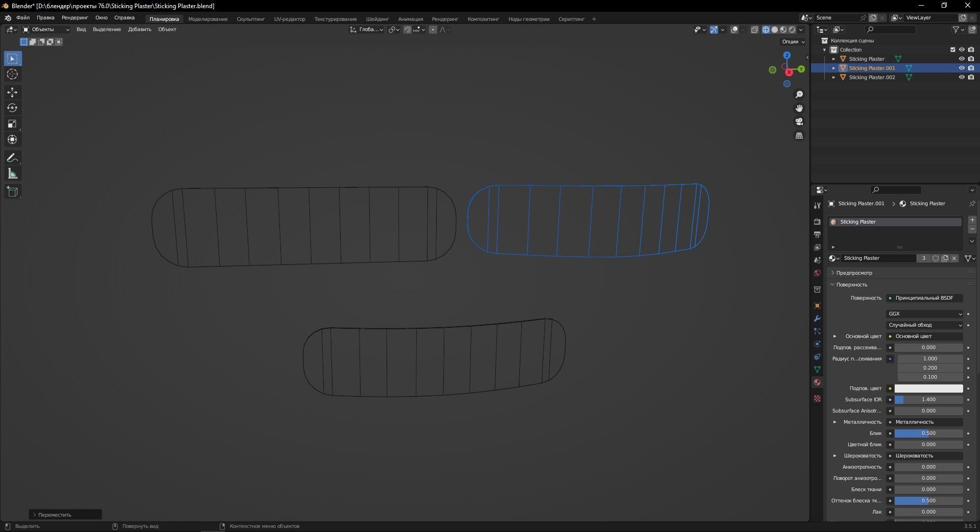The image size is (980, 532).
Task: Hide Sticking Plaster.002 in viewport
Action: tap(962, 78)
